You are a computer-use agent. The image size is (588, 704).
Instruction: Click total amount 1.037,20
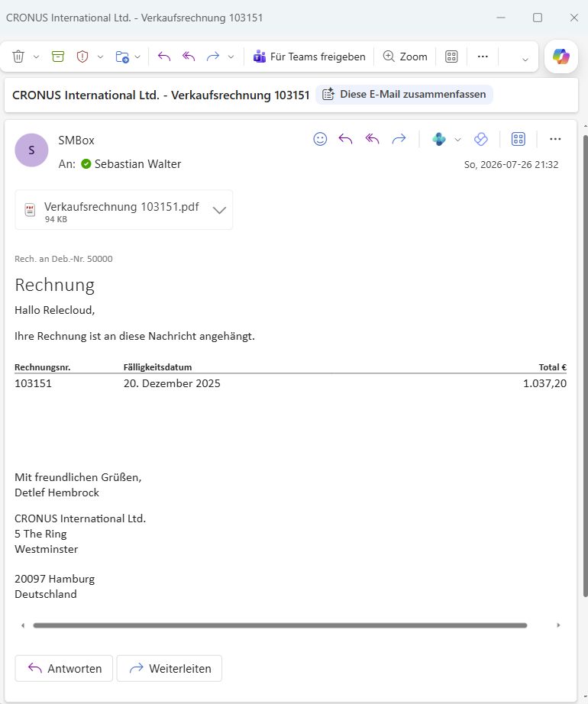[545, 383]
